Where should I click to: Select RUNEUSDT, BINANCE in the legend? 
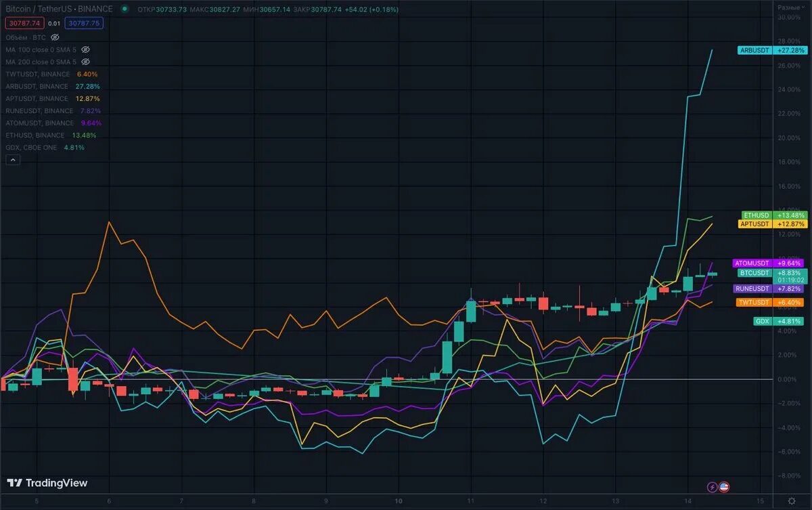[39, 110]
